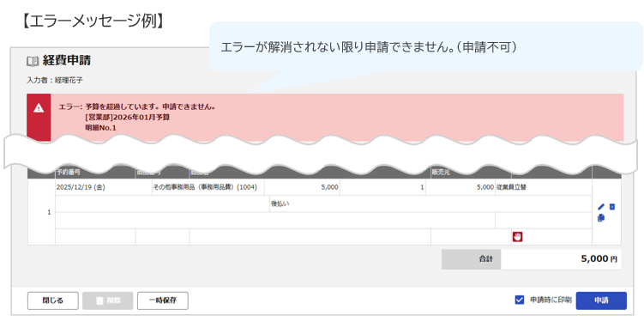Toggle the 申請時に印刷 checkbox
The height and width of the screenshot is (322, 644).
(x=519, y=301)
